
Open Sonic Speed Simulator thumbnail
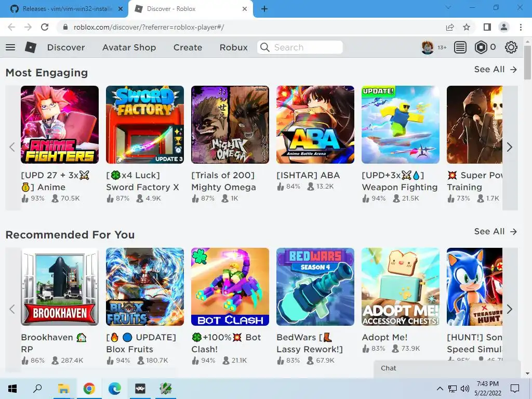pyautogui.click(x=475, y=287)
